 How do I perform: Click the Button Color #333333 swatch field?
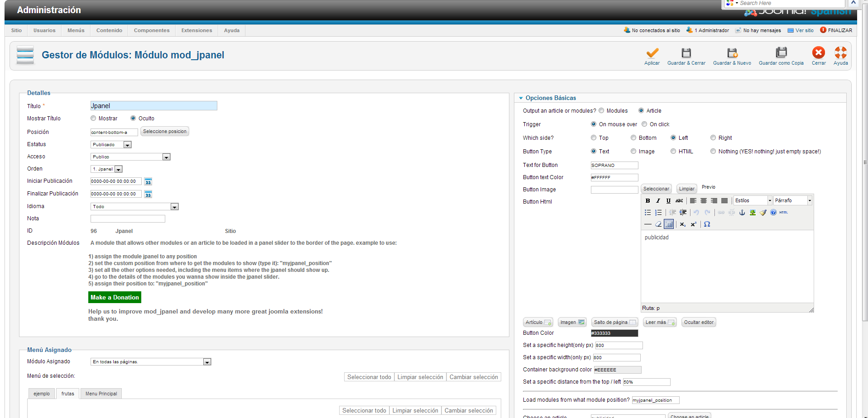[x=614, y=333]
